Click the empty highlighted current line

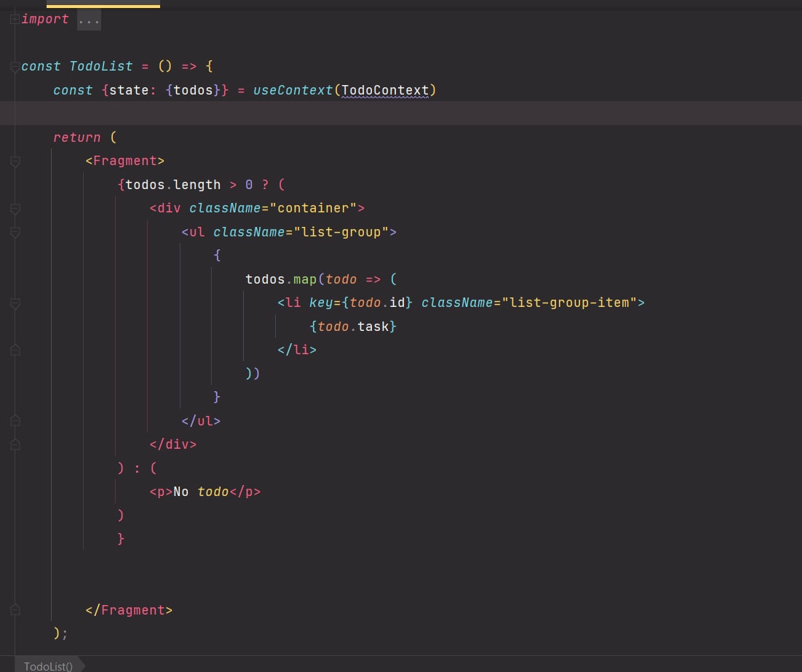(401, 113)
